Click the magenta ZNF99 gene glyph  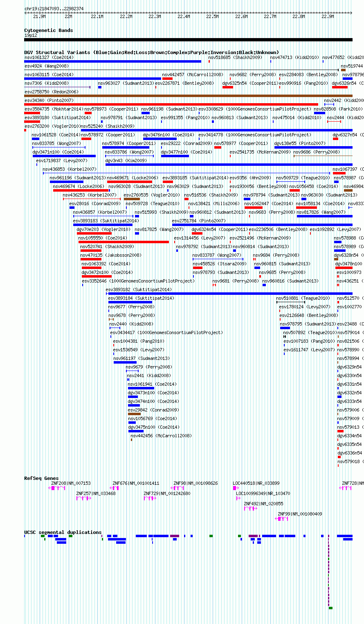click(x=281, y=519)
